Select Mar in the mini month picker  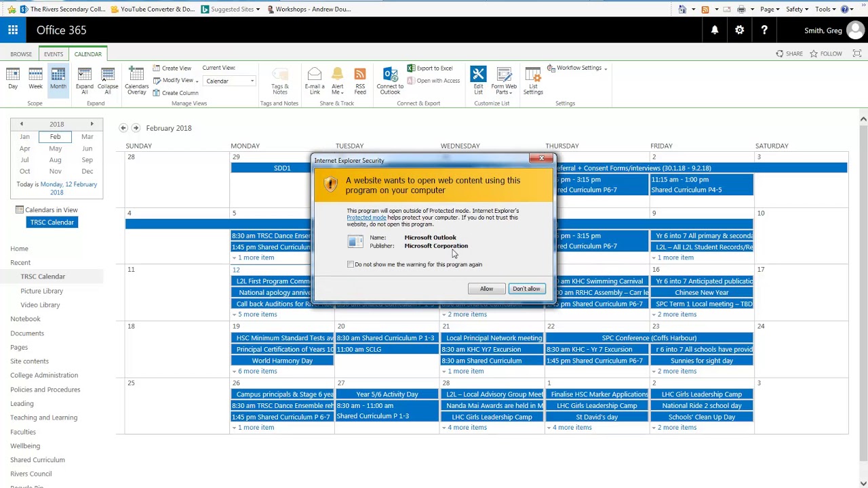[x=87, y=137]
